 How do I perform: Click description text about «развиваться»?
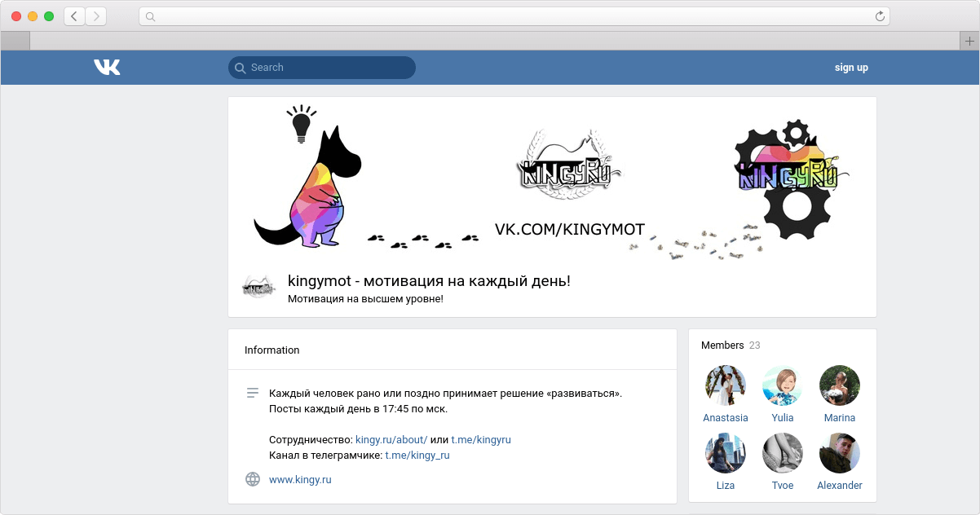(446, 394)
